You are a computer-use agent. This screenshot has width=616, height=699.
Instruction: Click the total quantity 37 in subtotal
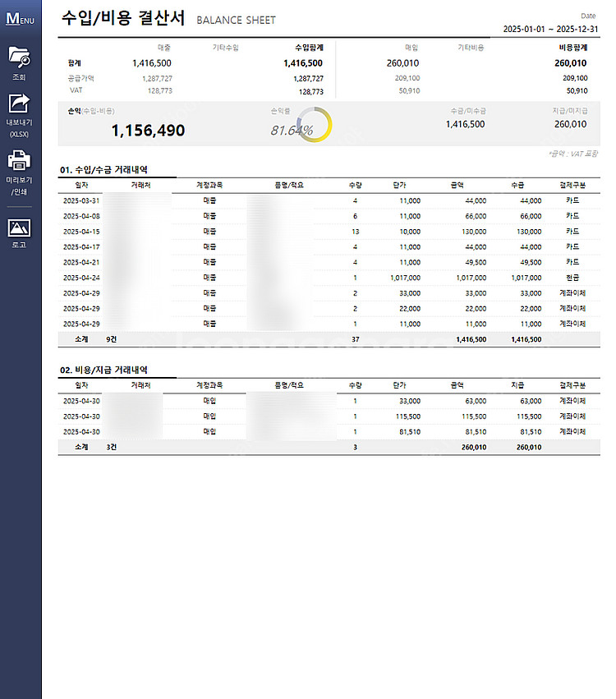pos(356,340)
